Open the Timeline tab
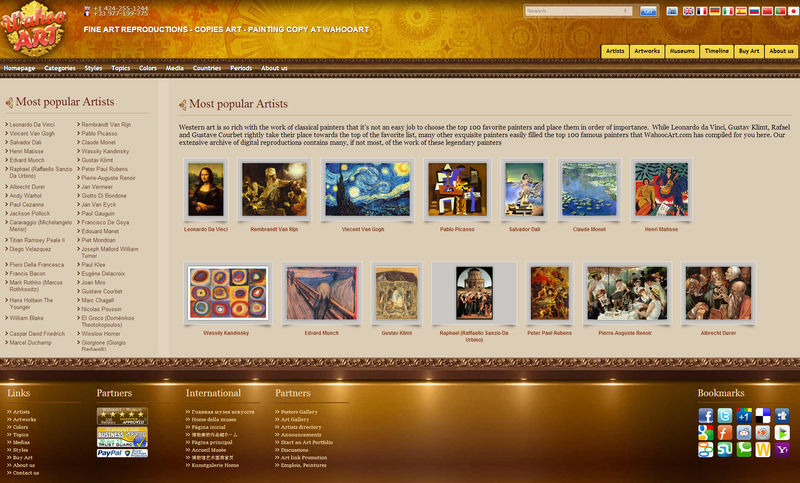The height and width of the screenshot is (483, 800). point(716,51)
